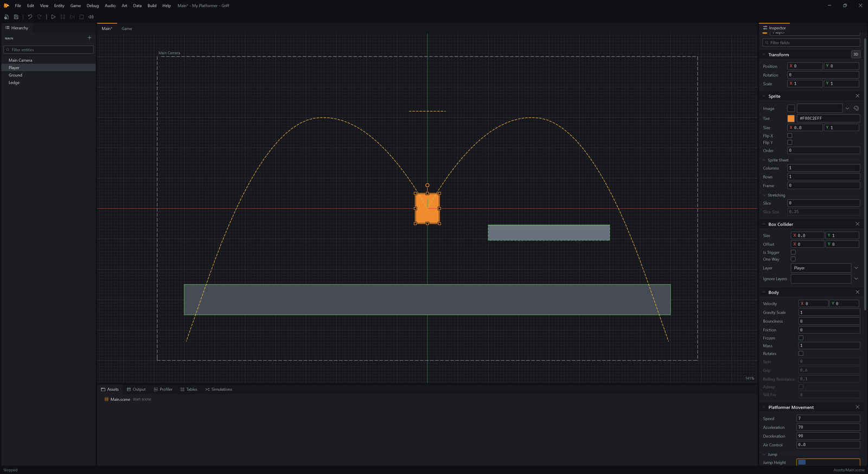
Task: Click the save scene floppy icon
Action: pos(16,17)
